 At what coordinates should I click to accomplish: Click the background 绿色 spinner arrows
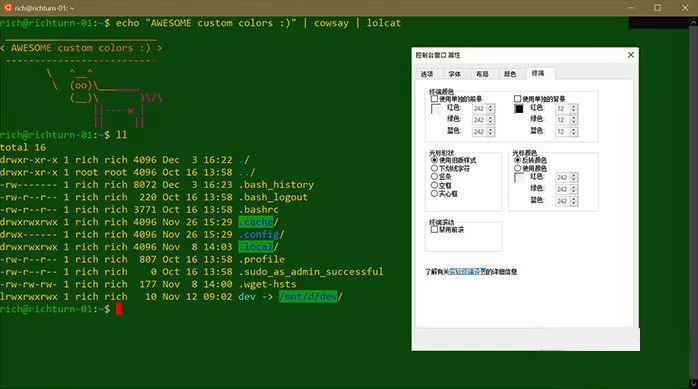pos(574,120)
